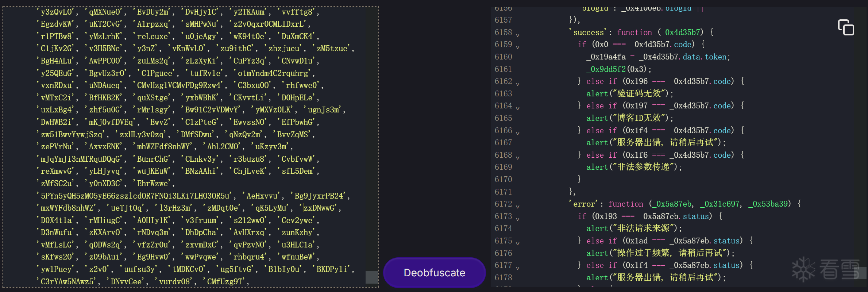Collapse the 0x1f4 branch at line 6166
Screen dimensions: 868x292
pos(518,133)
